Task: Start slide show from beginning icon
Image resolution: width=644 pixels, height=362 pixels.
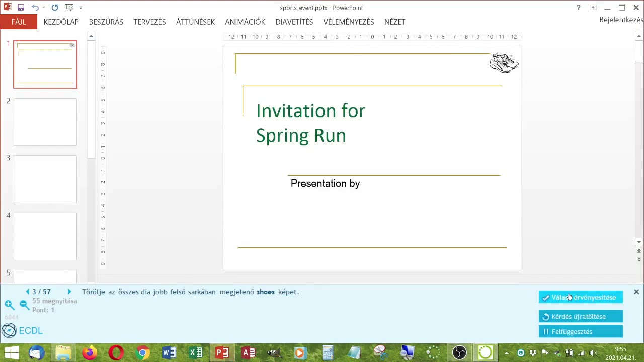Action: click(x=69, y=8)
